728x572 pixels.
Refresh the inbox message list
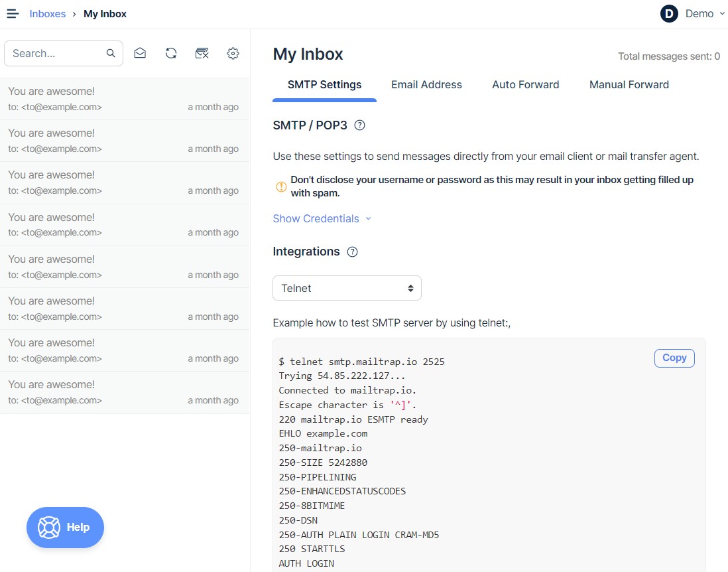(171, 54)
